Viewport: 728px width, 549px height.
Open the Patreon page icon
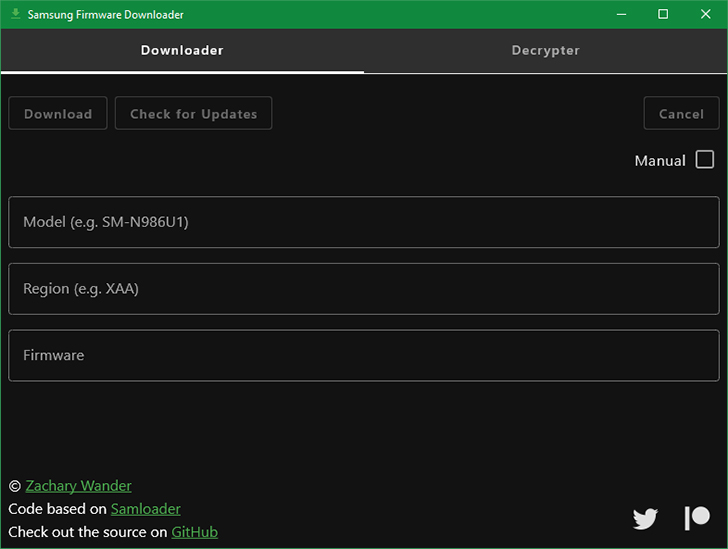tap(697, 518)
